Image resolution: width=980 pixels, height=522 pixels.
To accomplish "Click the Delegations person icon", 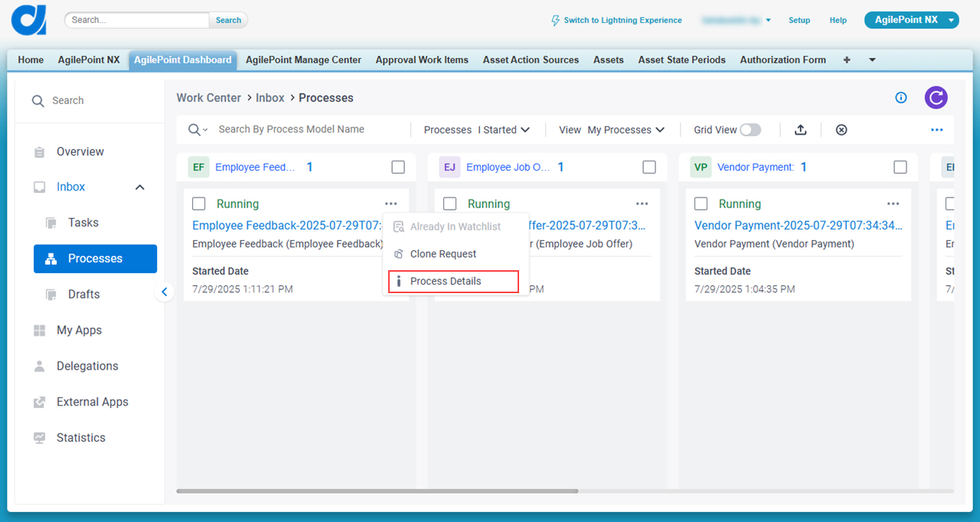I will coord(40,367).
